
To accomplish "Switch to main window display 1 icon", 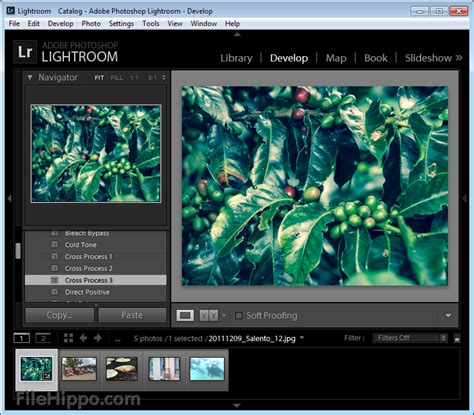I will pyautogui.click(x=21, y=338).
